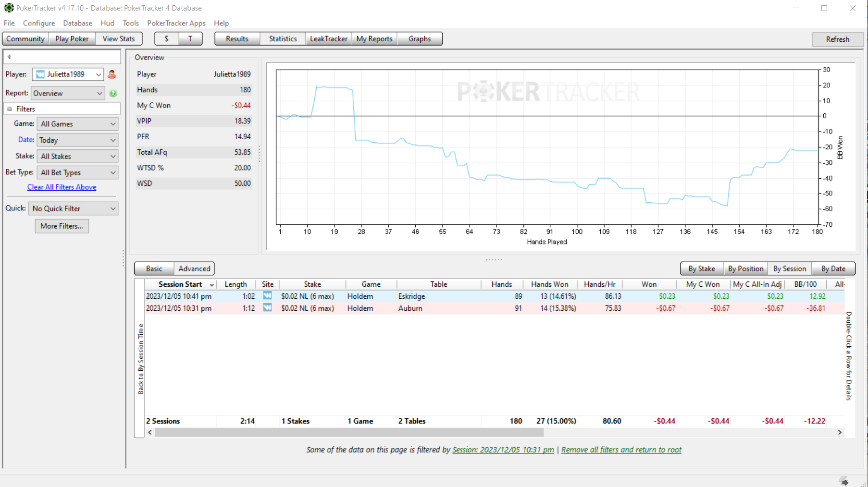This screenshot has height=487, width=868.
Task: Click Clear All Filters Above link
Action: click(x=62, y=187)
